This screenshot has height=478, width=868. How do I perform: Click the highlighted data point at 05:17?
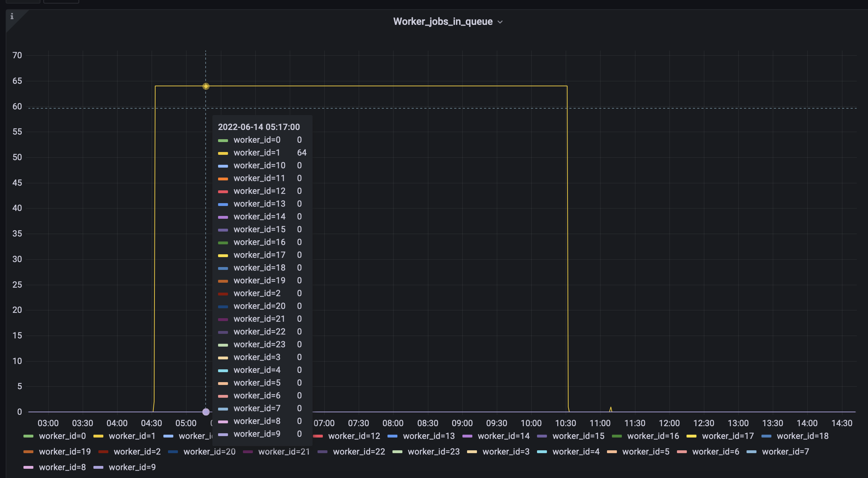click(x=205, y=86)
